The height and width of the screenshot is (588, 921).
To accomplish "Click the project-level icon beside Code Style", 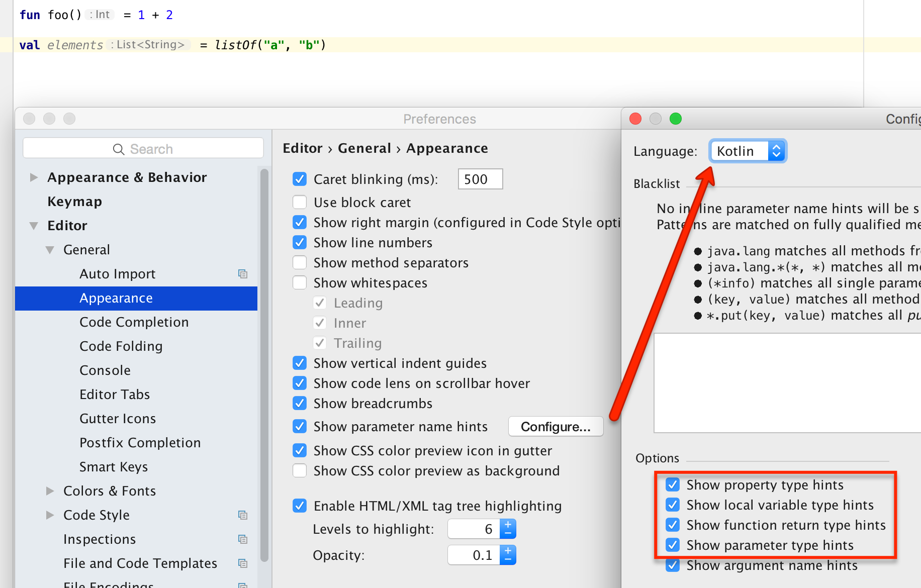I will coord(243,515).
